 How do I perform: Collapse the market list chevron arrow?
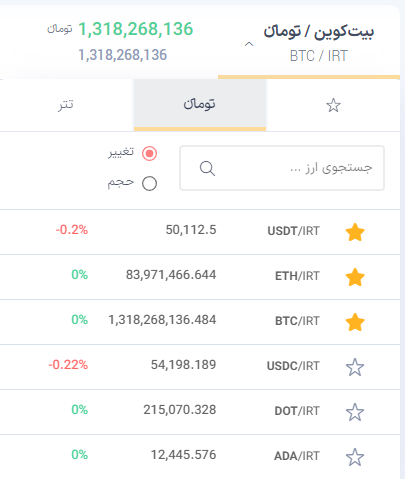(x=249, y=44)
